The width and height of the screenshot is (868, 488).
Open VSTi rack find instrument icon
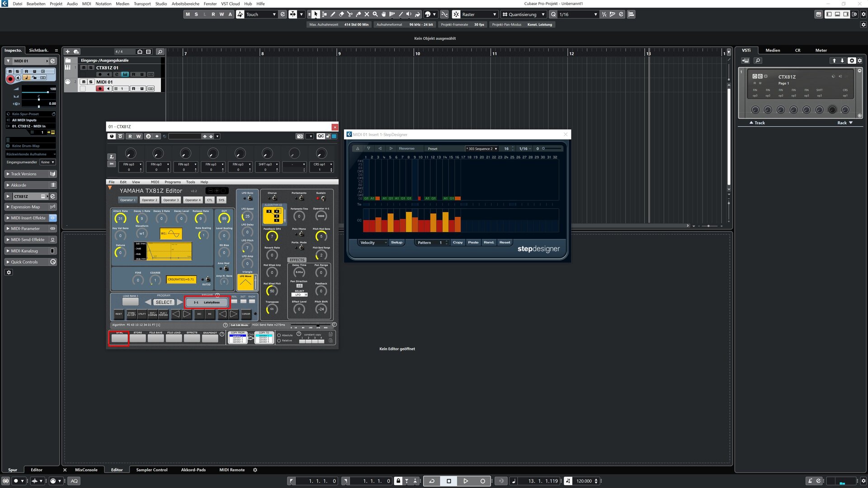[758, 61]
